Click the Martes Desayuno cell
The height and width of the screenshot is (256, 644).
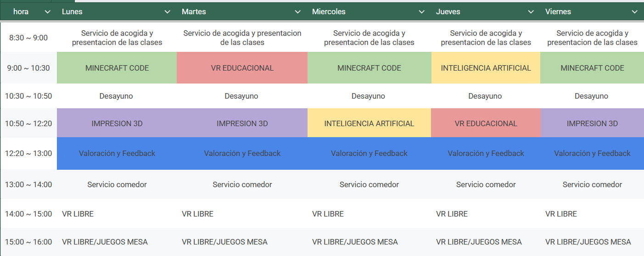click(241, 96)
